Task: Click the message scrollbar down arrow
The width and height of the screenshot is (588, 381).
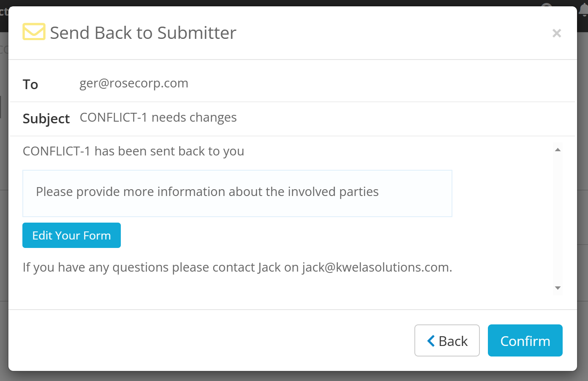Action: click(x=558, y=288)
